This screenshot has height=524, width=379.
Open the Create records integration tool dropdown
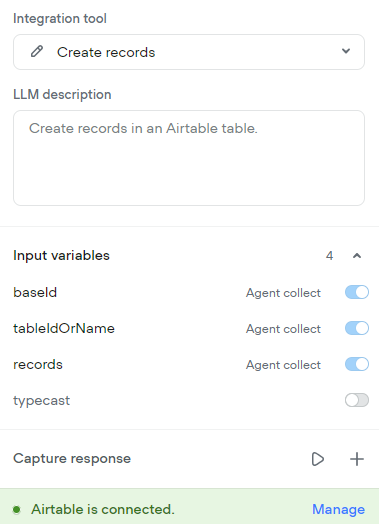coord(189,52)
